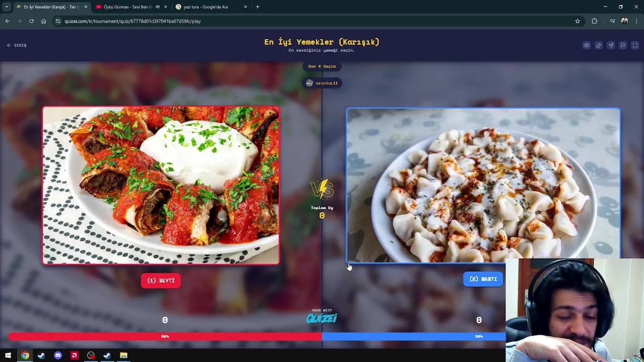Open the tab search dropdown

7,7
